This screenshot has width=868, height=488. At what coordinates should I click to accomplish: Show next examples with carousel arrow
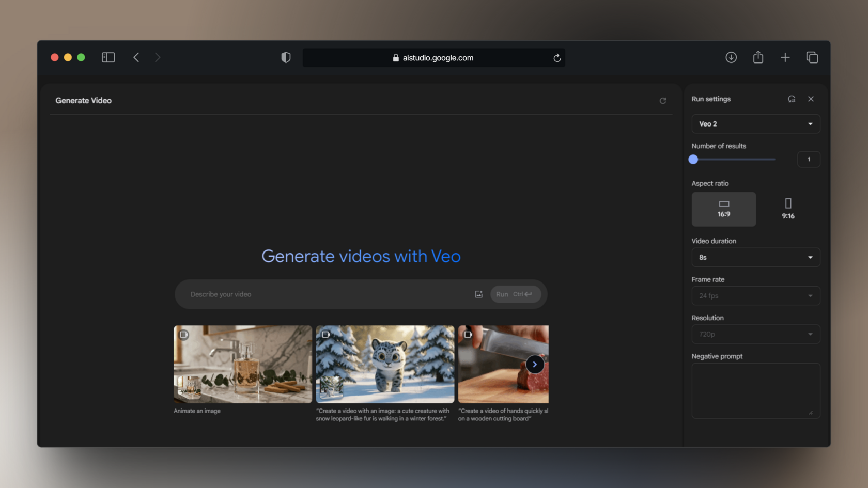click(x=535, y=365)
